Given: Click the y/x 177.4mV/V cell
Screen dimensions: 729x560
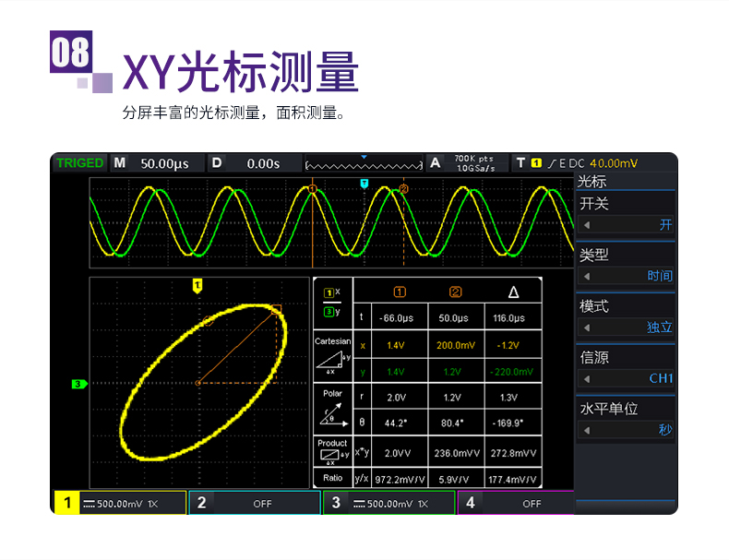Looking at the screenshot, I should [x=512, y=479].
